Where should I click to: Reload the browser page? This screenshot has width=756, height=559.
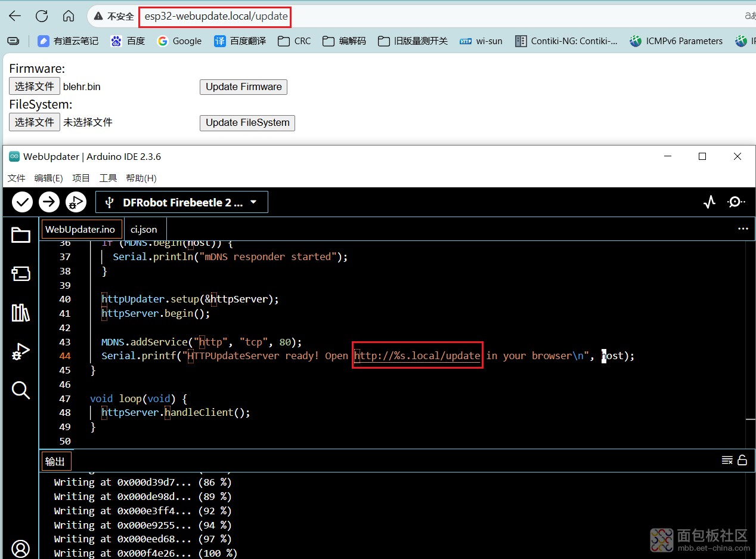(42, 16)
